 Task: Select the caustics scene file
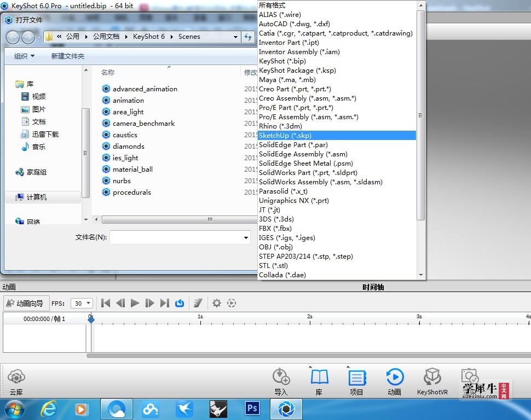click(119, 135)
